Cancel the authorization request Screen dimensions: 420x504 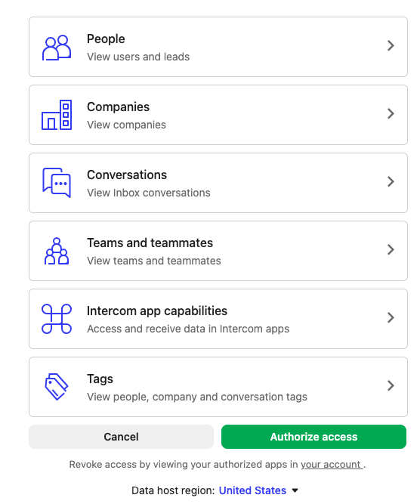(x=121, y=437)
